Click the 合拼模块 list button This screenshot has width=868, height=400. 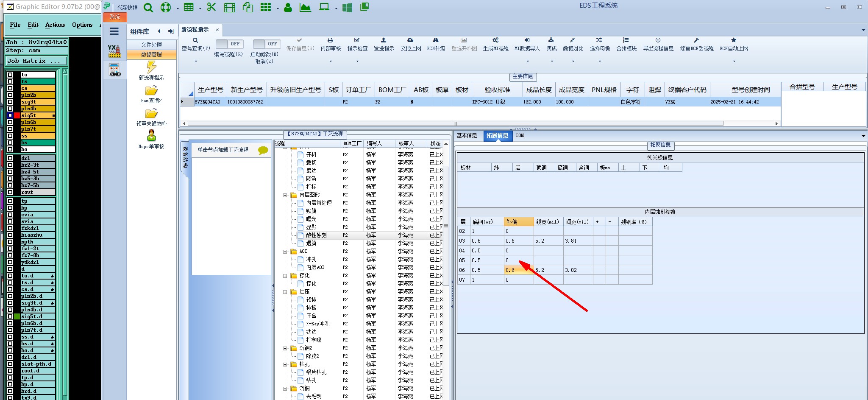[x=626, y=45]
